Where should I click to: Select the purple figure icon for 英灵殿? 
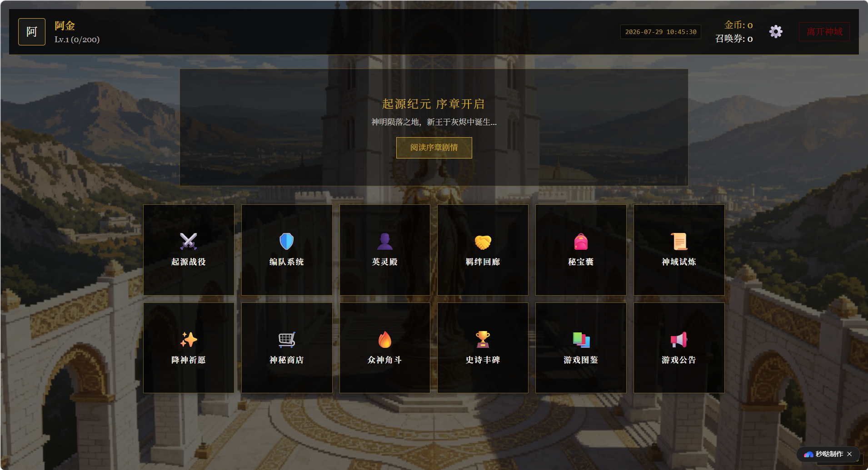tap(384, 242)
